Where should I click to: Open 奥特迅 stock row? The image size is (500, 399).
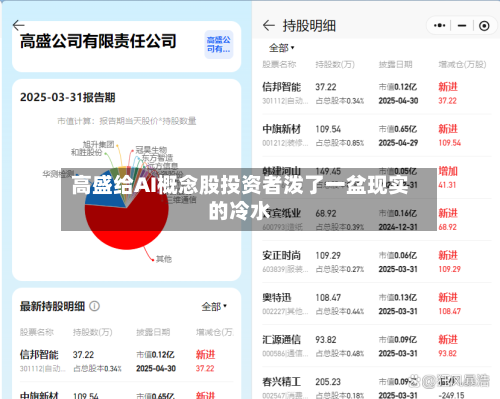pyautogui.click(x=377, y=304)
